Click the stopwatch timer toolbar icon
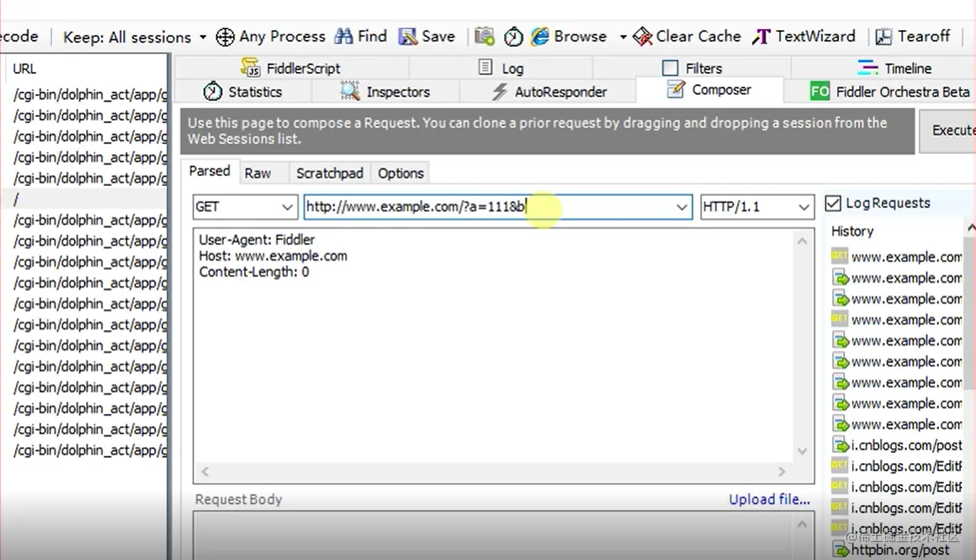Viewport: 976px width, 560px height. point(513,36)
